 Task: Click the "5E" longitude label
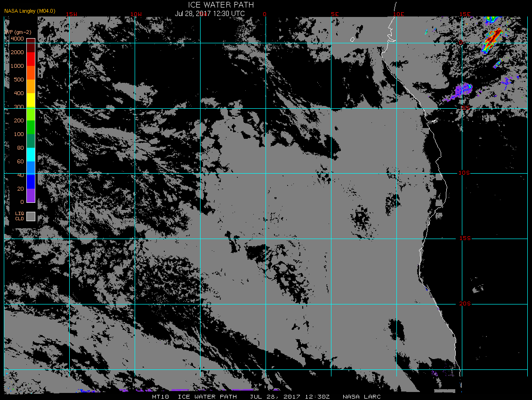pyautogui.click(x=335, y=14)
